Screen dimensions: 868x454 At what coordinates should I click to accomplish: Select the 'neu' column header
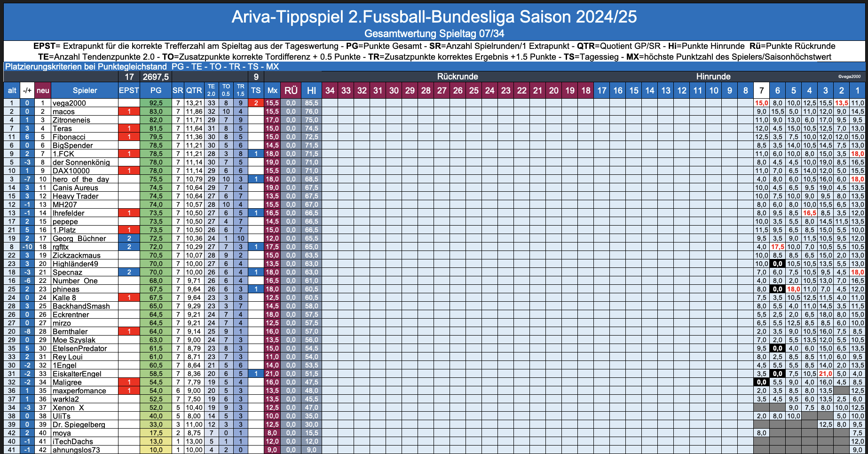point(43,91)
